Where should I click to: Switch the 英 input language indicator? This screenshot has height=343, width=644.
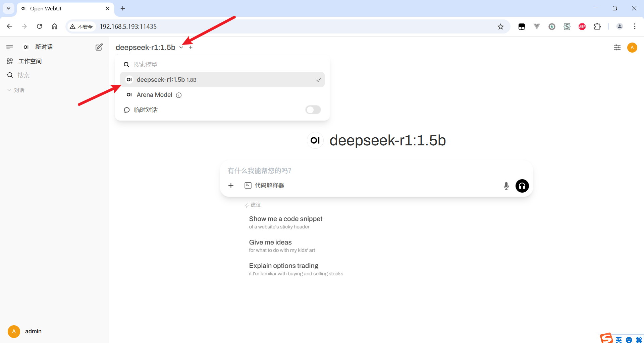tap(619, 340)
